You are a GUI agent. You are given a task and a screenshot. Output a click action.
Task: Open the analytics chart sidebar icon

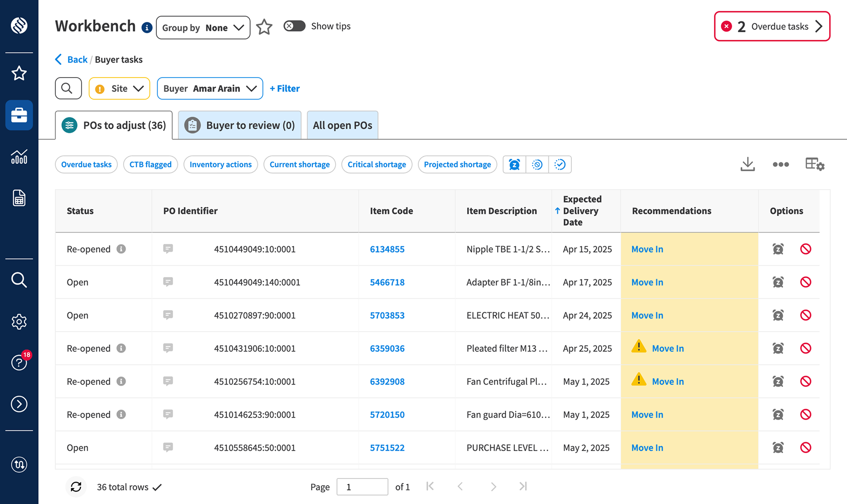pos(19,157)
